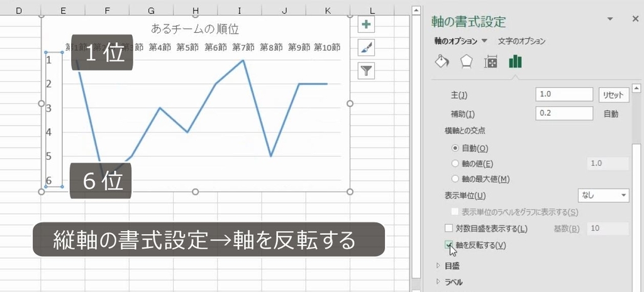Open the Chart Filters funnel button
The height and width of the screenshot is (292, 644).
365,70
